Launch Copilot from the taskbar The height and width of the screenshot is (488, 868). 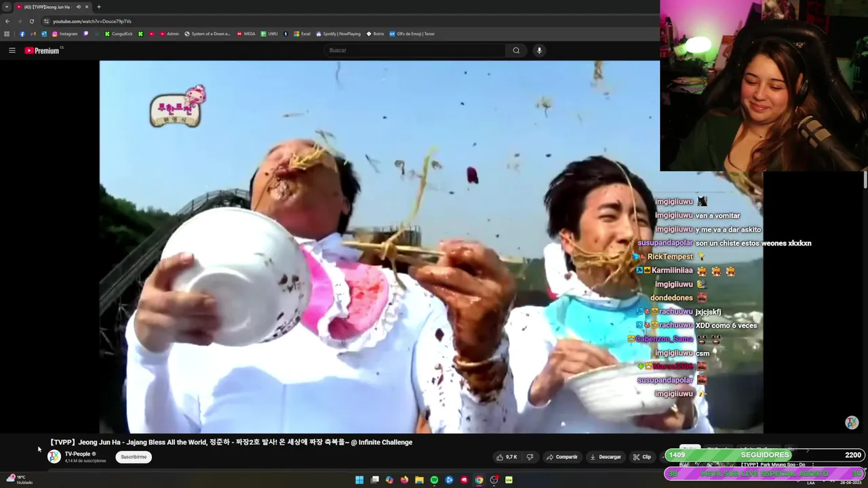tap(389, 480)
